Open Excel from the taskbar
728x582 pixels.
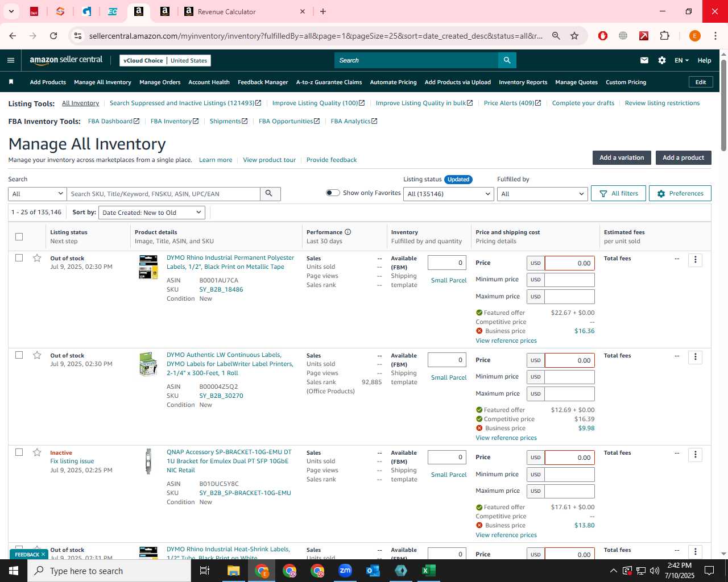[429, 571]
